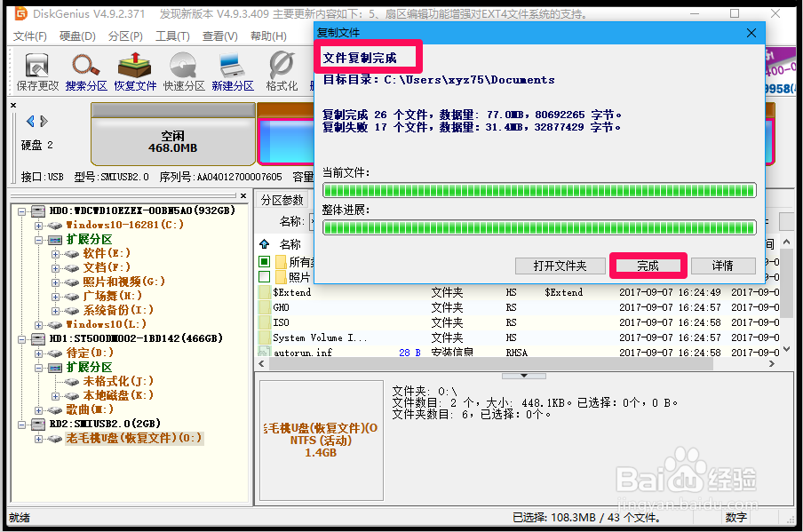Close the disk map panel with its X
The width and height of the screenshot is (803, 532).
[x=13, y=105]
